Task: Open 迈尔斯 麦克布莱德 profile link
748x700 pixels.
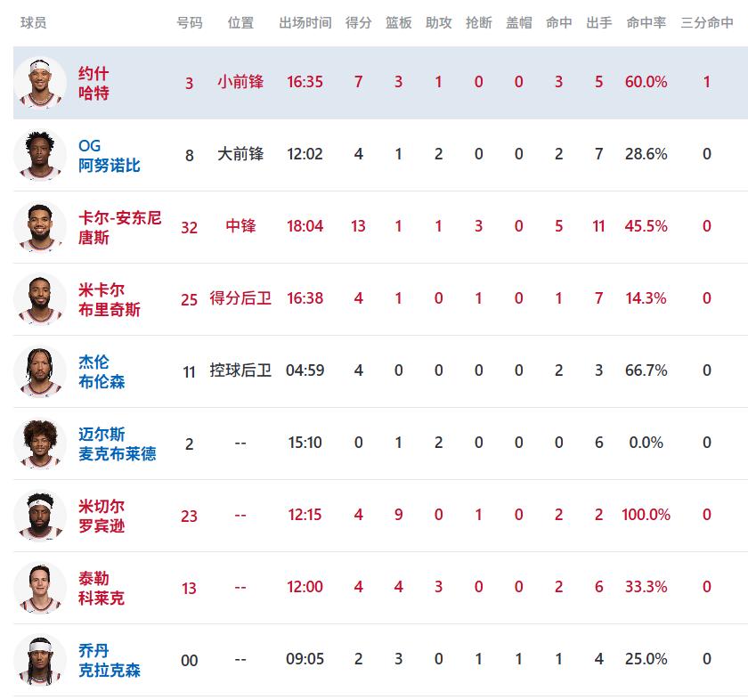Action: [117, 444]
